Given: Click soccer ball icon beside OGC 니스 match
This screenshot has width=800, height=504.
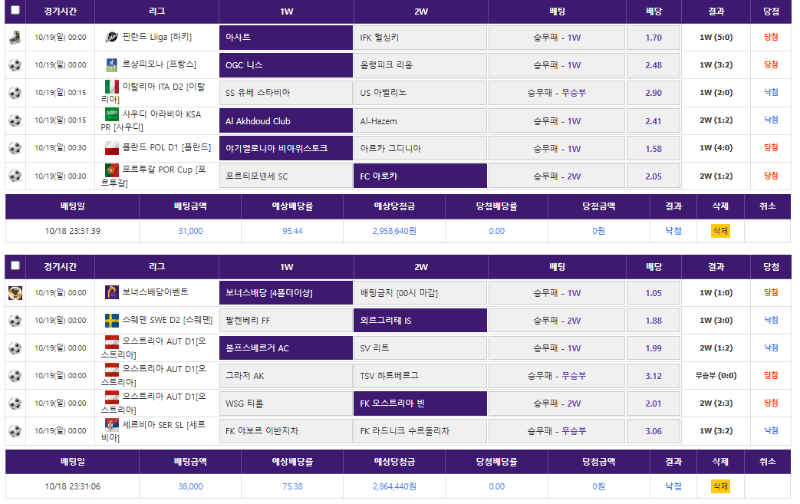Looking at the screenshot, I should click(15, 65).
